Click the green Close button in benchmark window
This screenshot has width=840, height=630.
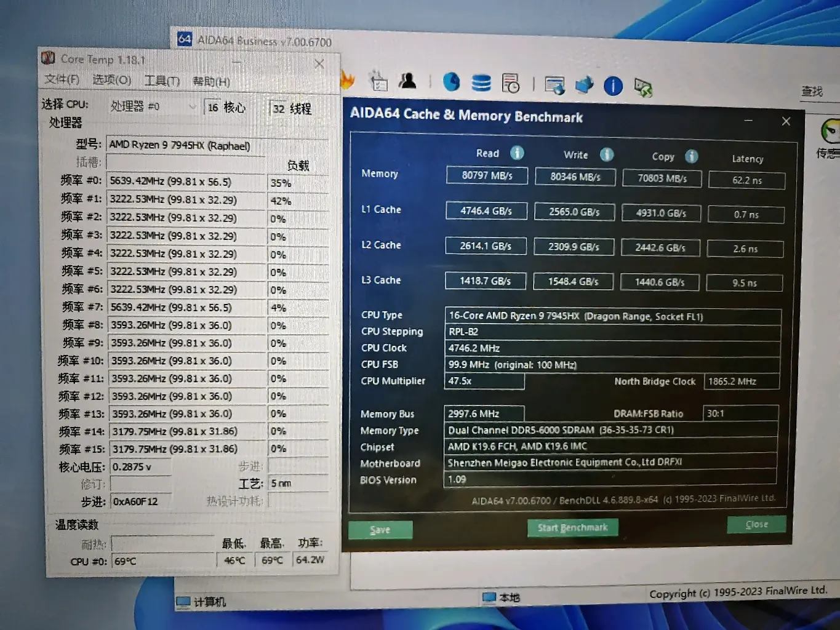click(x=756, y=524)
